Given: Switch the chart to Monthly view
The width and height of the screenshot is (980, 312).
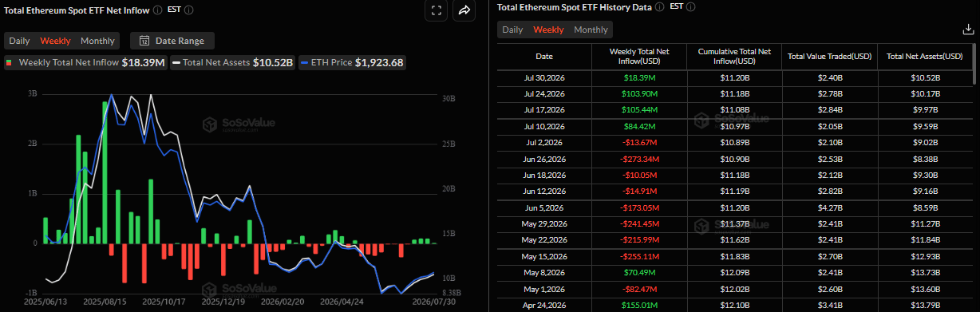Looking at the screenshot, I should (97, 41).
